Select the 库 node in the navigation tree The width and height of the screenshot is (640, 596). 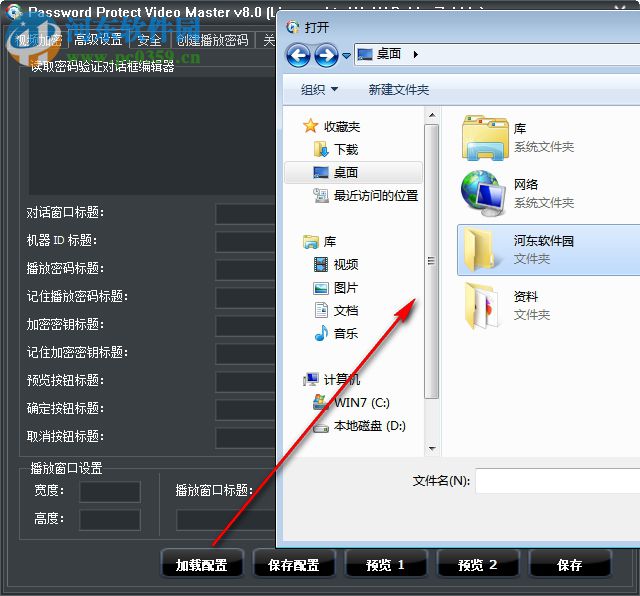tap(320, 242)
